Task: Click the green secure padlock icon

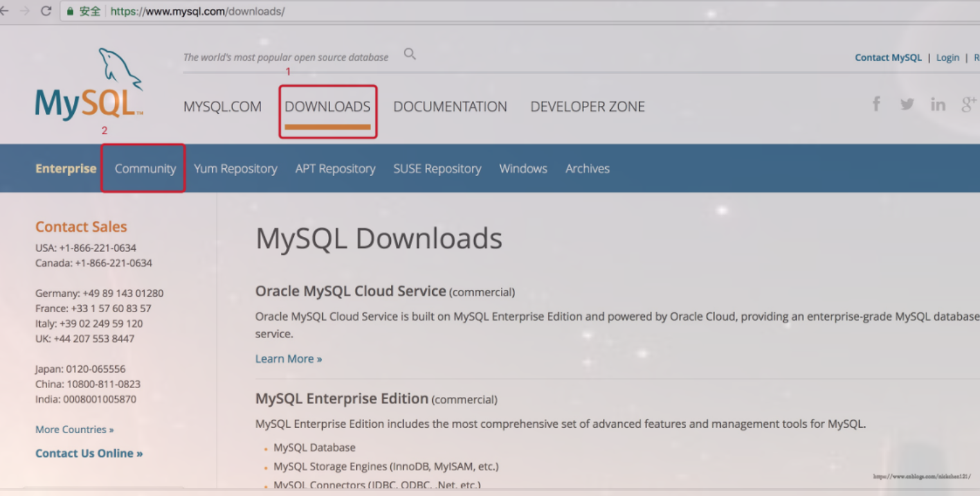Action: coord(70,11)
